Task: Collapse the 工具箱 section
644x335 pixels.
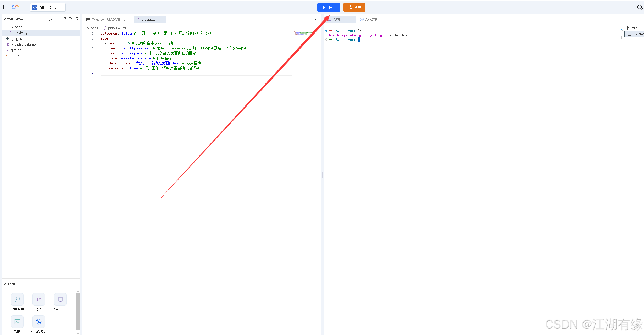Action: 4,284
